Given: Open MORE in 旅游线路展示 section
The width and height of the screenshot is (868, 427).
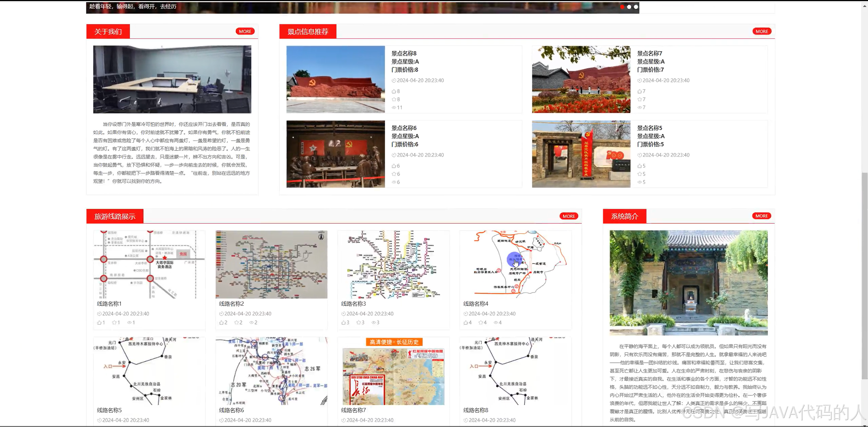Looking at the screenshot, I should [x=569, y=216].
